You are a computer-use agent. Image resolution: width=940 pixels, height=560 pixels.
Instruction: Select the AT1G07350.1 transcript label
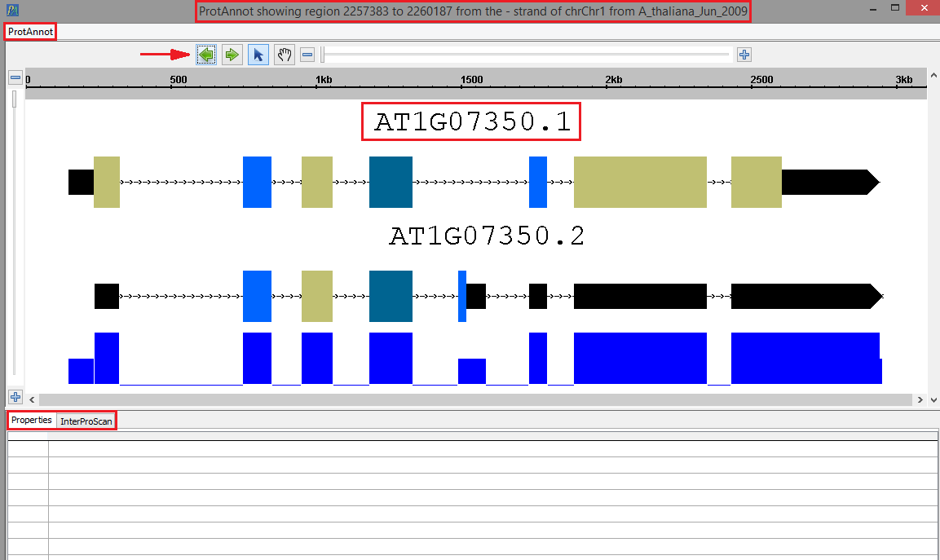pyautogui.click(x=472, y=121)
